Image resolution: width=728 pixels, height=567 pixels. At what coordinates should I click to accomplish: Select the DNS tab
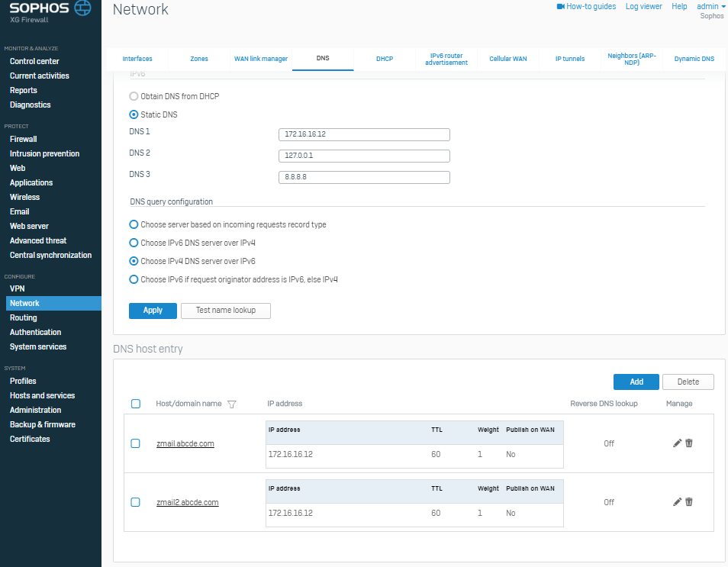(323, 59)
